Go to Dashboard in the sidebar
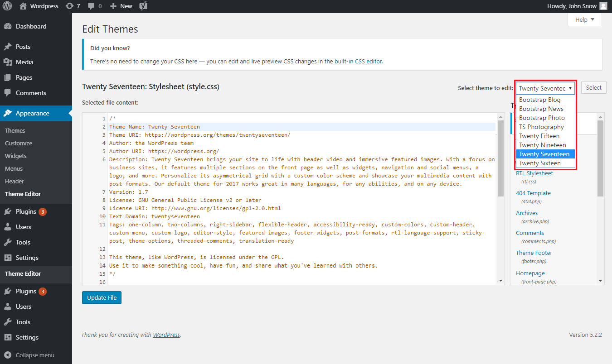 pyautogui.click(x=31, y=26)
